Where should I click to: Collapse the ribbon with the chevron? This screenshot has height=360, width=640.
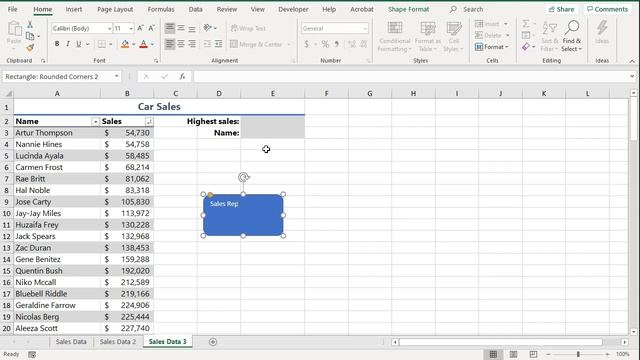632,61
